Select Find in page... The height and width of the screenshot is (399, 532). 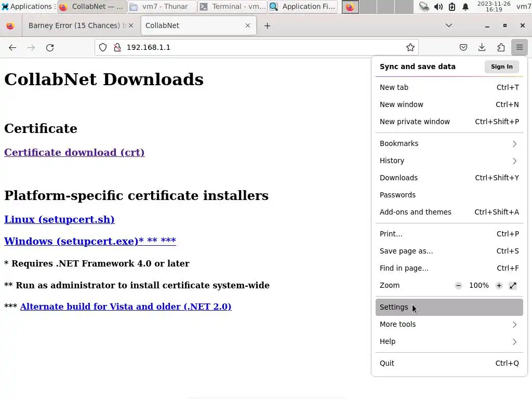[449, 269]
